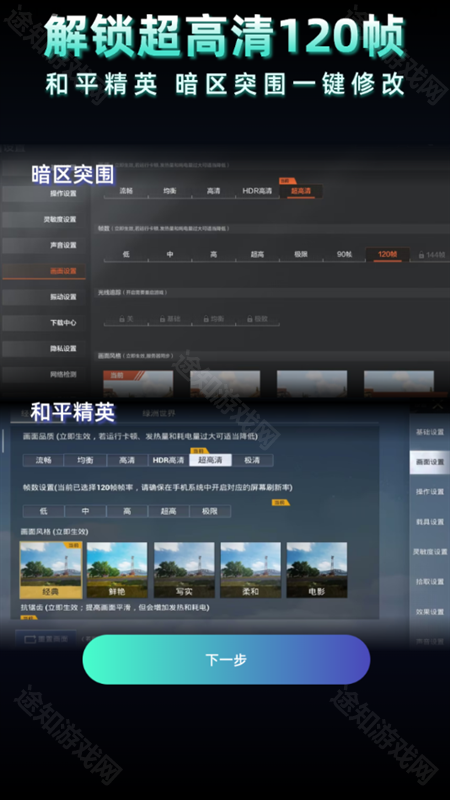Open 拾取设置 in the 和平精英 sidebar
Screen dimensions: 450x800
[x=430, y=582]
